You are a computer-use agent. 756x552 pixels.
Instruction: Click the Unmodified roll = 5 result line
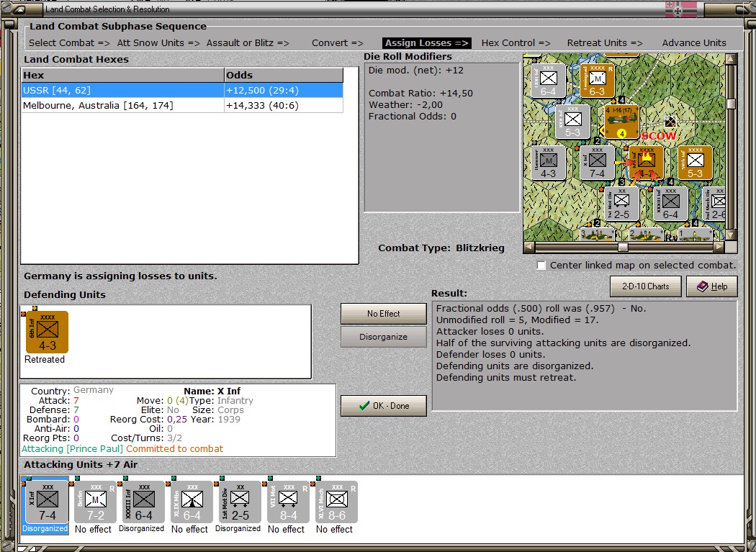518,320
